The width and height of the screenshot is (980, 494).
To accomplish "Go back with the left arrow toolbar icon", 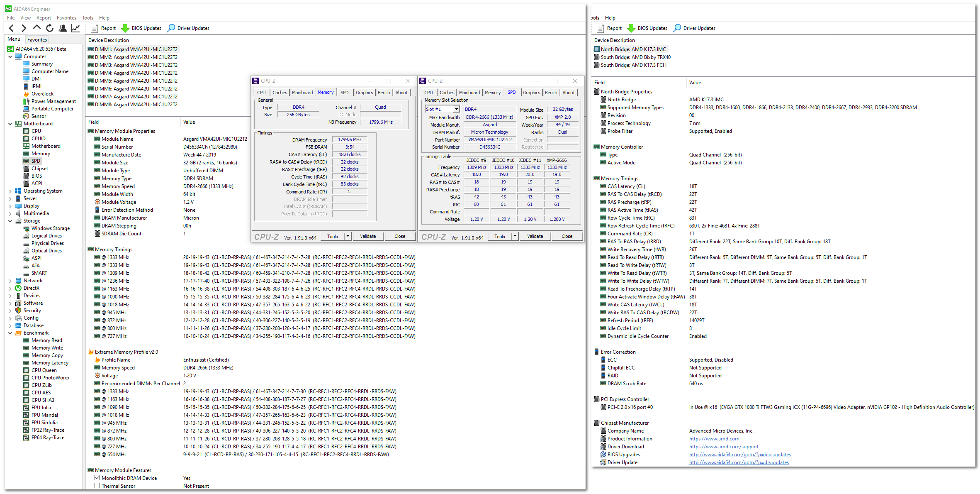I will click(12, 28).
